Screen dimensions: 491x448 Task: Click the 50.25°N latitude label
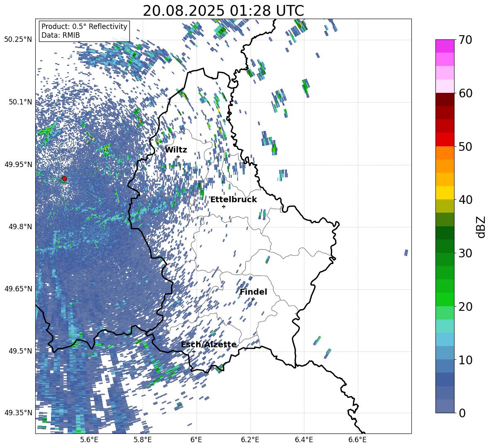(18, 40)
